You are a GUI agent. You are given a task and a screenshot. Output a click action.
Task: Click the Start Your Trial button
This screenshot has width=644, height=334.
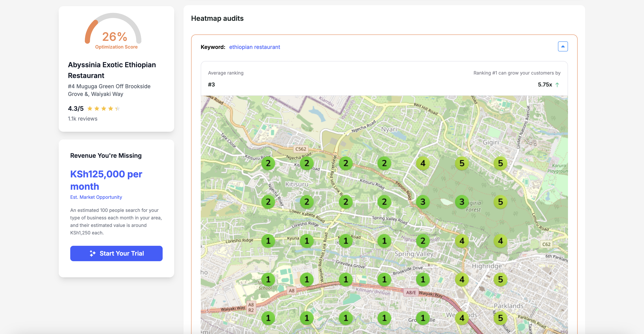tap(116, 253)
